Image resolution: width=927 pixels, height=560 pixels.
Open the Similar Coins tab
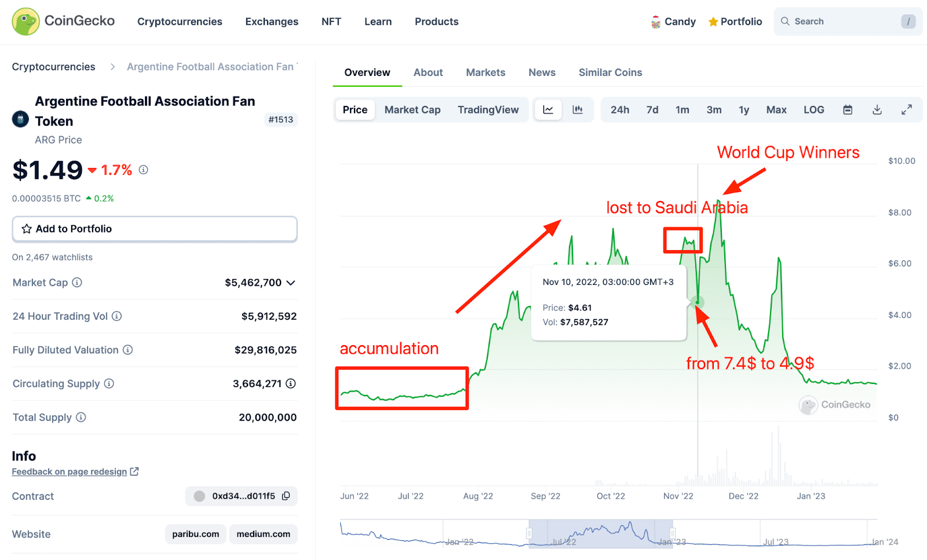pos(610,72)
